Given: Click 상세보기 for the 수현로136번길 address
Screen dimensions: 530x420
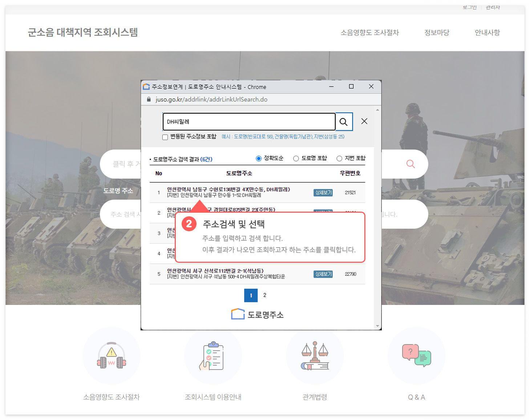Looking at the screenshot, I should (x=323, y=192).
